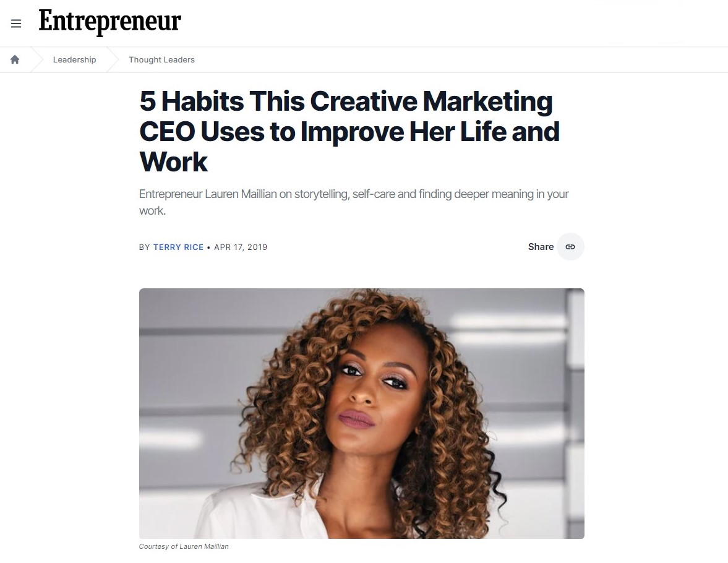This screenshot has height=563, width=728.
Task: Go to the home breadcrumb icon
Action: (15, 59)
